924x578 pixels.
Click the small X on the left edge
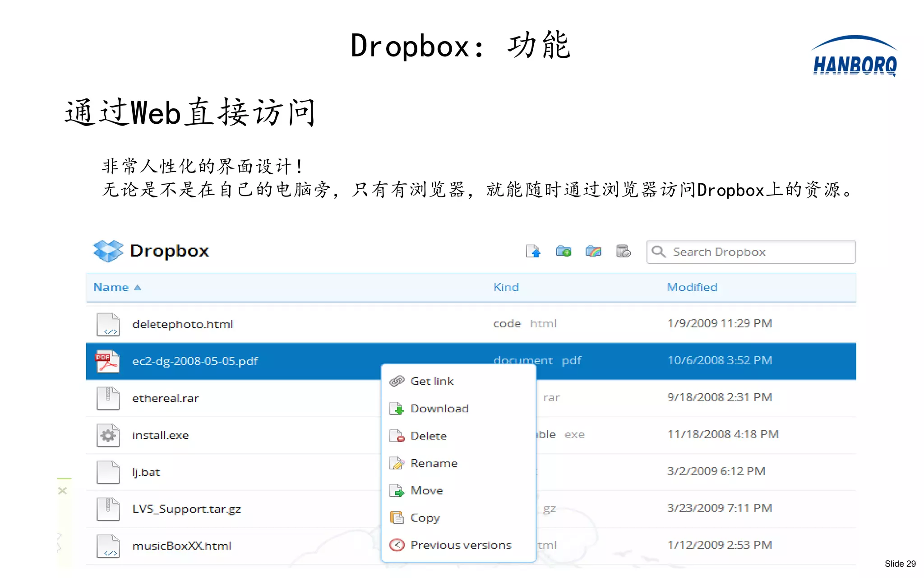click(63, 490)
